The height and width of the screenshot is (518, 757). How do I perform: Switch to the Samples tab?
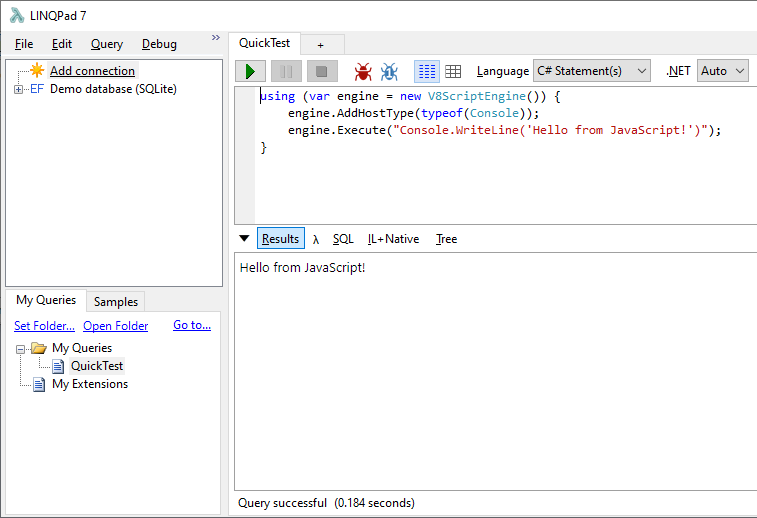116,302
